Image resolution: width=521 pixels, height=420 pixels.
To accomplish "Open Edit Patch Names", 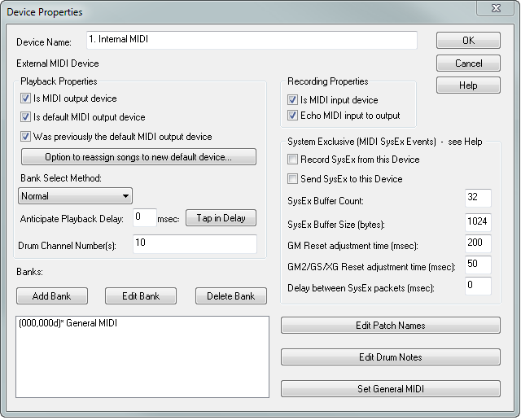I will (390, 326).
